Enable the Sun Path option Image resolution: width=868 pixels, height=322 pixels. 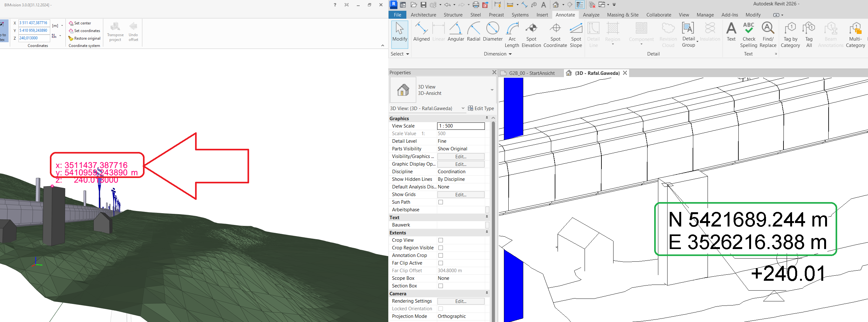(x=441, y=202)
